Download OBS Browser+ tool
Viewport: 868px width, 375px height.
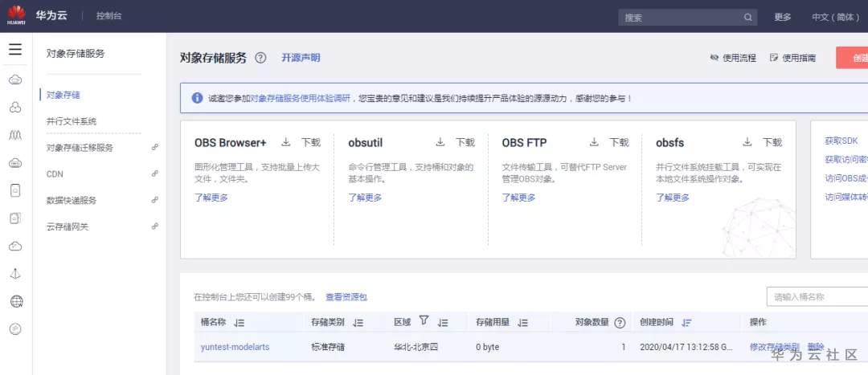(x=302, y=142)
